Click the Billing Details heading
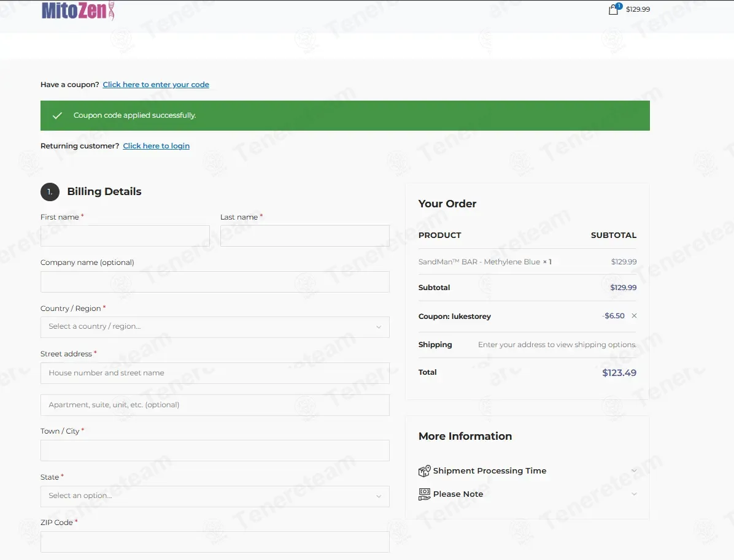734x560 pixels. pos(104,191)
